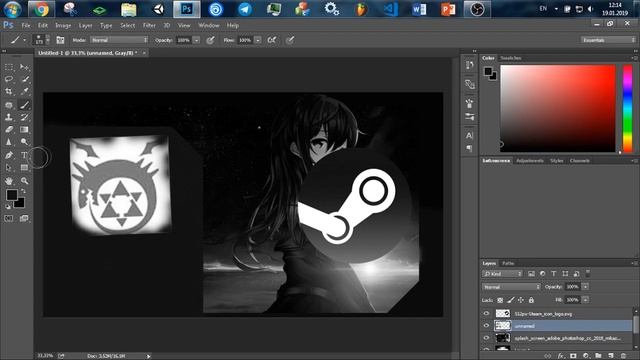This screenshot has width=640, height=360.
Task: Switch to the Swatches tab
Action: click(511, 58)
